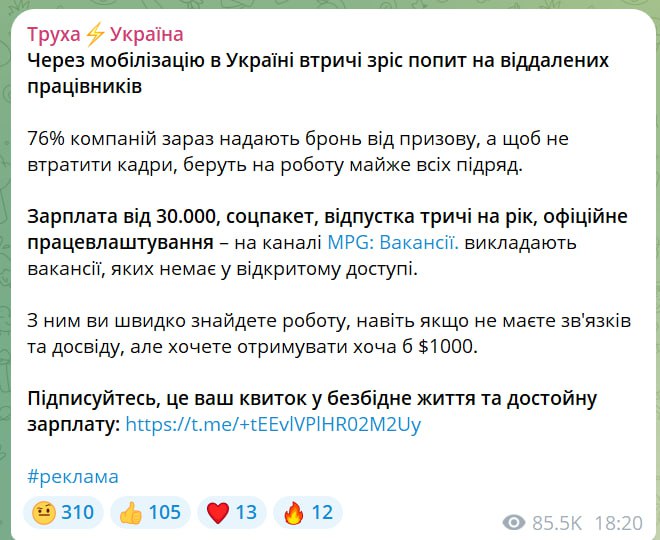Follow the t.me invite link

(274, 424)
